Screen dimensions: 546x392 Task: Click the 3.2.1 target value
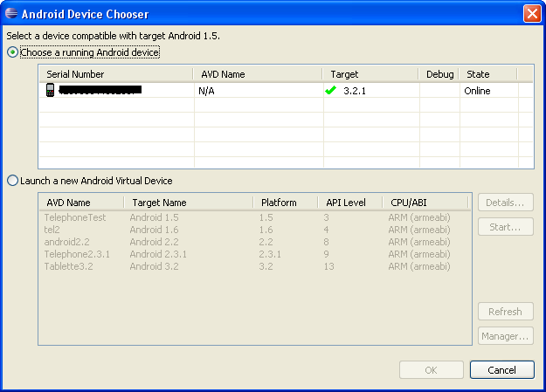click(x=355, y=91)
